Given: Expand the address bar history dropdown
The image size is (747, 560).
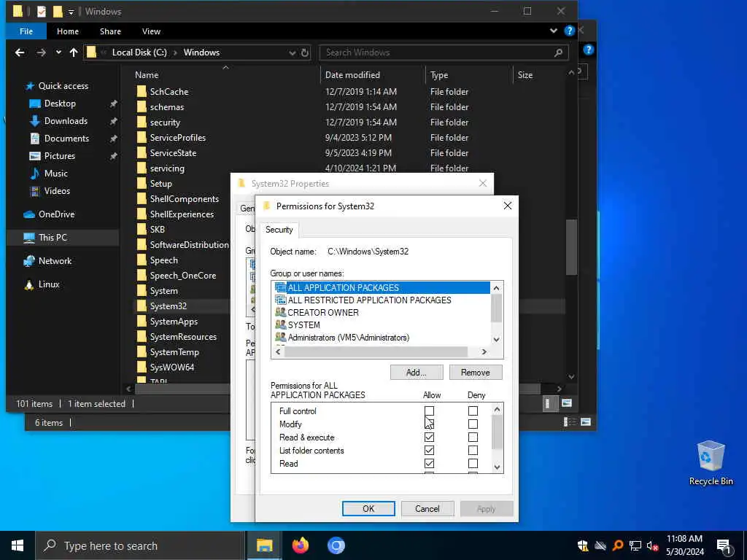Looking at the screenshot, I should coord(292,52).
